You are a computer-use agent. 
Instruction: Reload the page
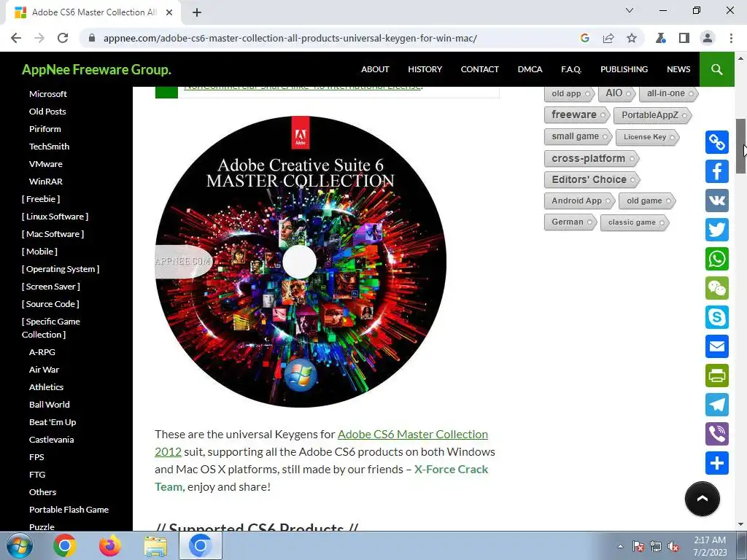pos(63,38)
